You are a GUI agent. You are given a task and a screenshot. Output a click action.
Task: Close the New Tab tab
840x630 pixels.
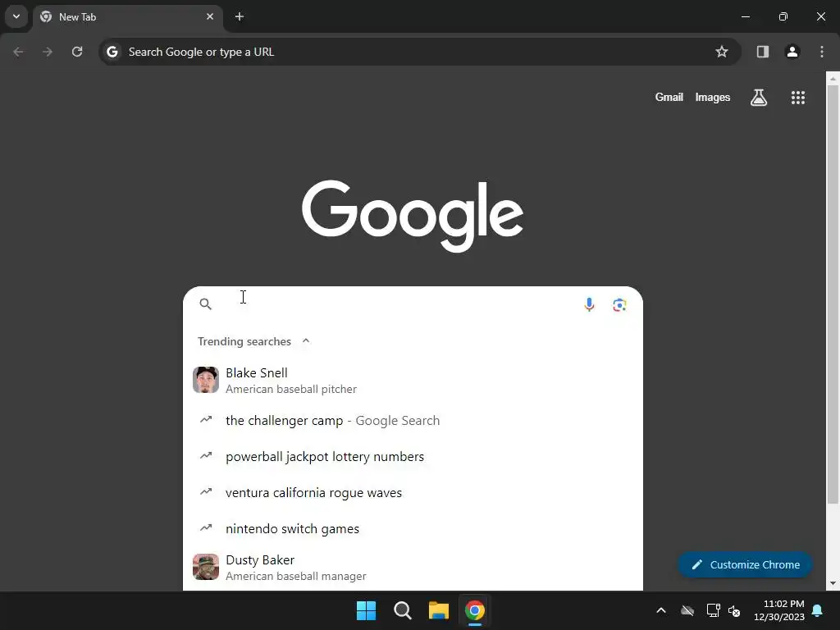tap(210, 16)
